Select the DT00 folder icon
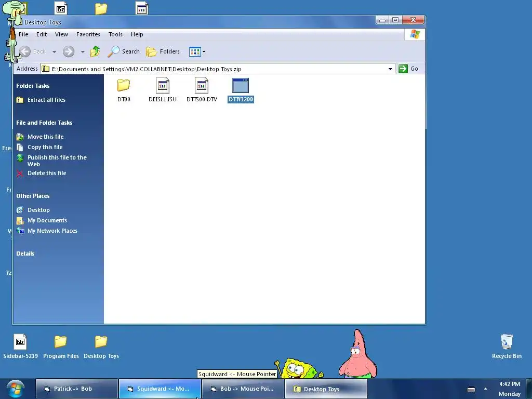 click(124, 85)
